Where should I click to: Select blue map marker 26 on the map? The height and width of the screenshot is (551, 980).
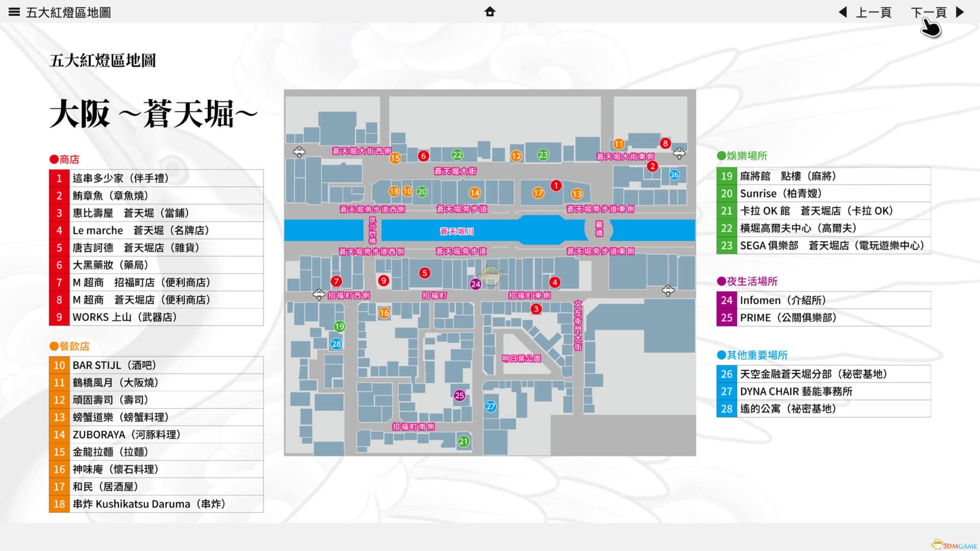(674, 175)
